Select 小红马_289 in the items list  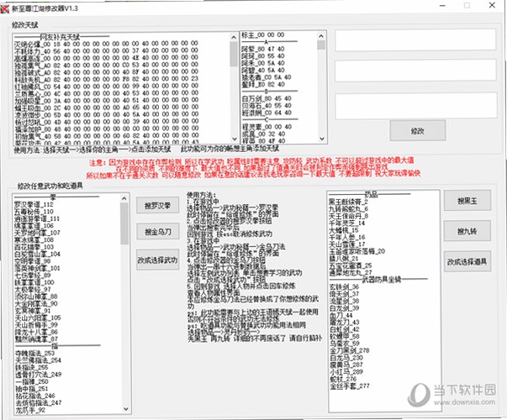click(x=346, y=372)
